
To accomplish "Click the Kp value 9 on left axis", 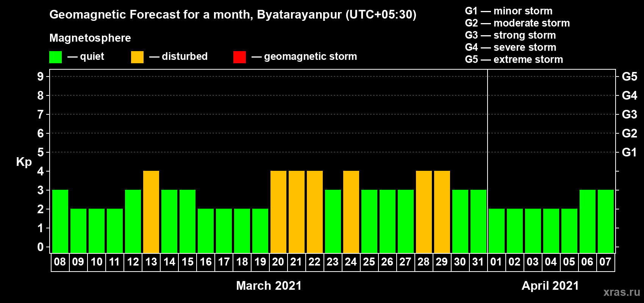I will [x=41, y=77].
